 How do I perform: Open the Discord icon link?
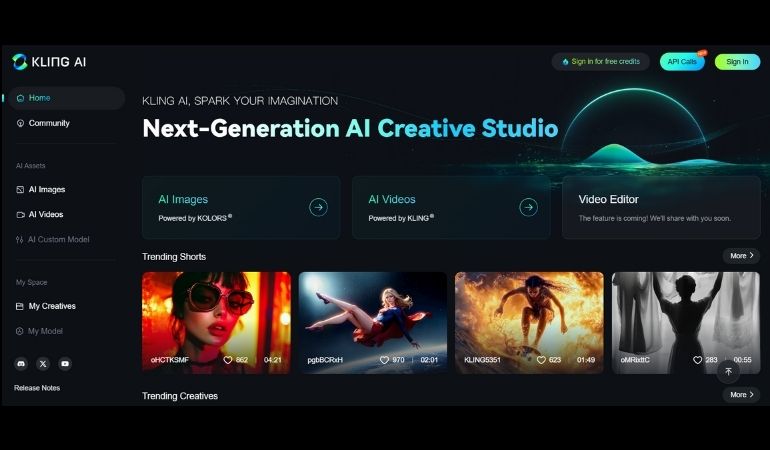point(21,364)
